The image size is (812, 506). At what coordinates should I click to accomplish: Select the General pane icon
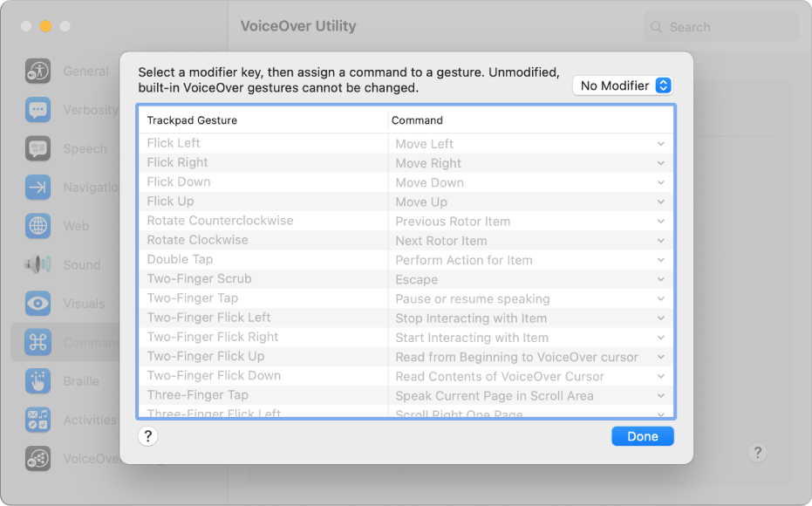[x=38, y=71]
